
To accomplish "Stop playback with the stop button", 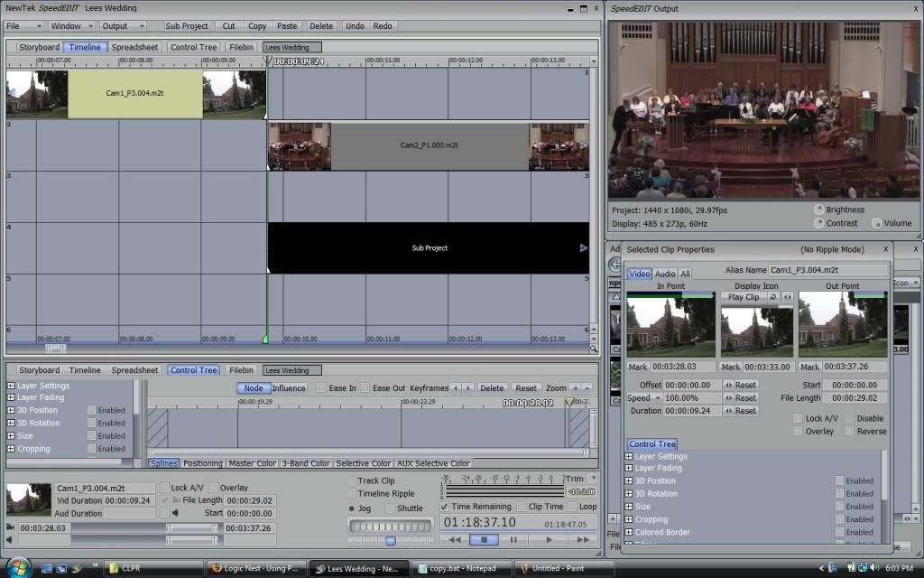I will 484,540.
